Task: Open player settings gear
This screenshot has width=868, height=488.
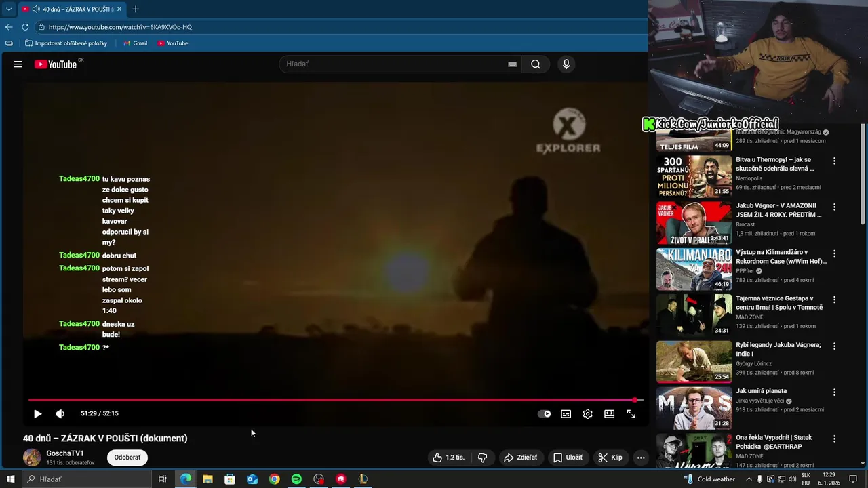Action: 588,413
